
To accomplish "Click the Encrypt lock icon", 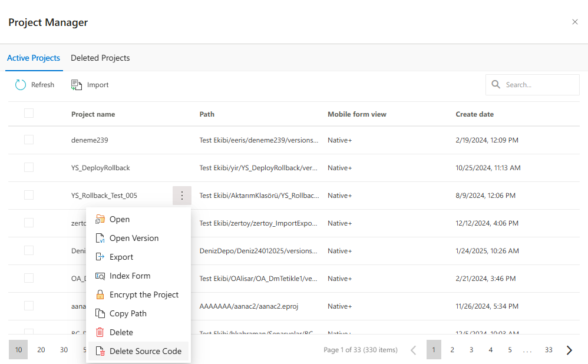I will 100,294.
